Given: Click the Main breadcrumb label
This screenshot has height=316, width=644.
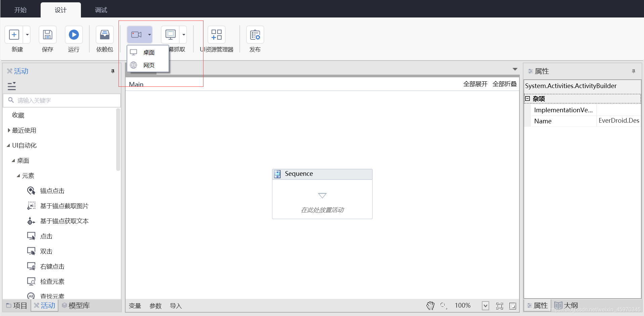Looking at the screenshot, I should (x=136, y=84).
